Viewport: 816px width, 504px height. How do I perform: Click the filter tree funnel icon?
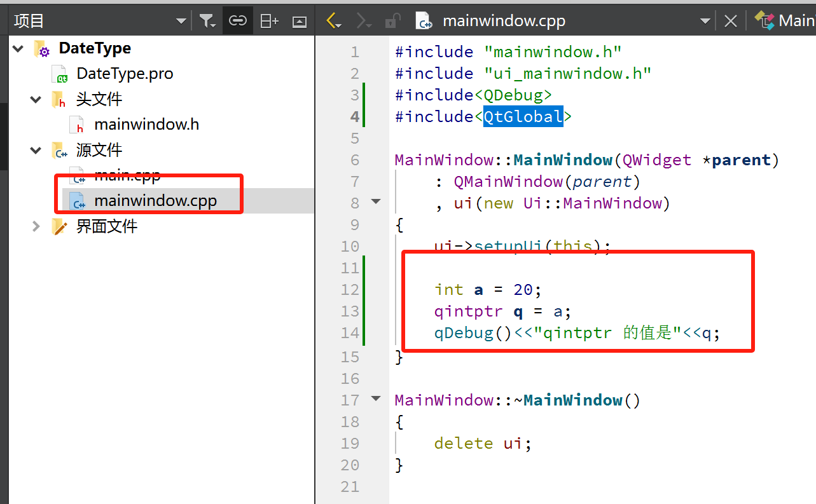[x=207, y=21]
